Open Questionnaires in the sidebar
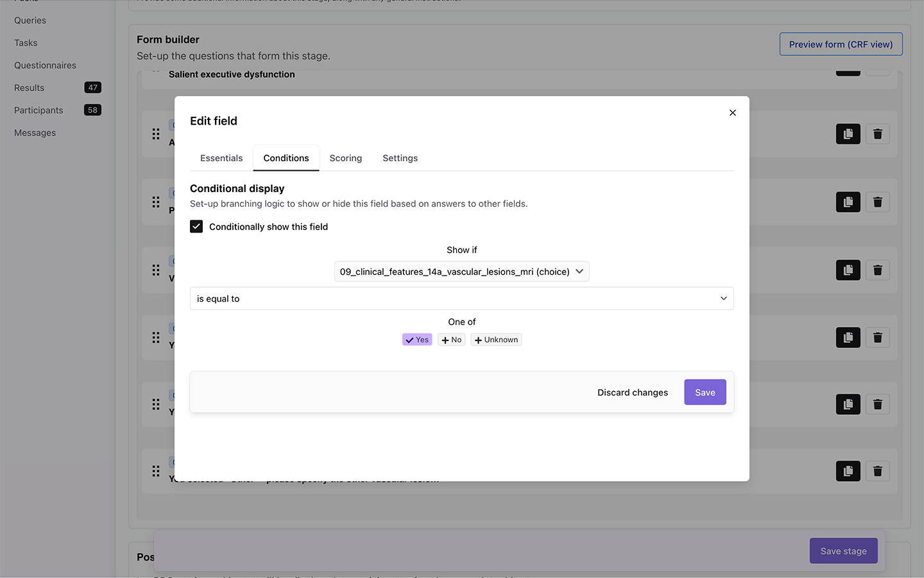Image resolution: width=924 pixels, height=578 pixels. click(x=45, y=66)
